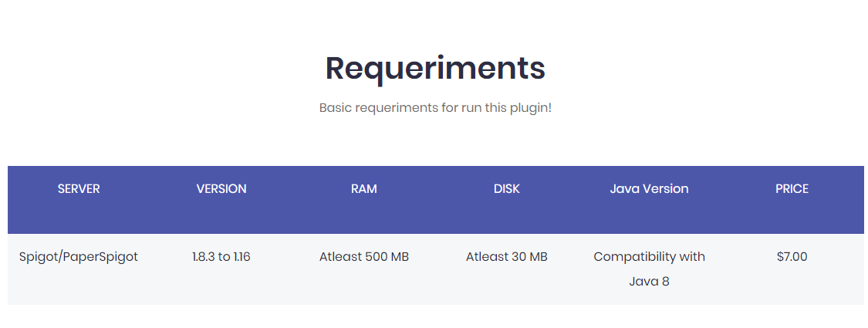Screen dimensions: 868x328
Task: Select the 'Atleast 500 MB' RAM cell
Action: (364, 256)
